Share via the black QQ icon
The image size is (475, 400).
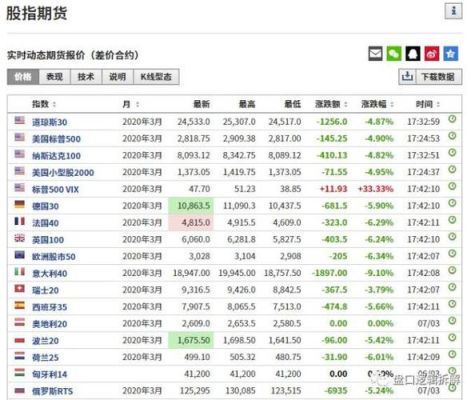(x=413, y=54)
